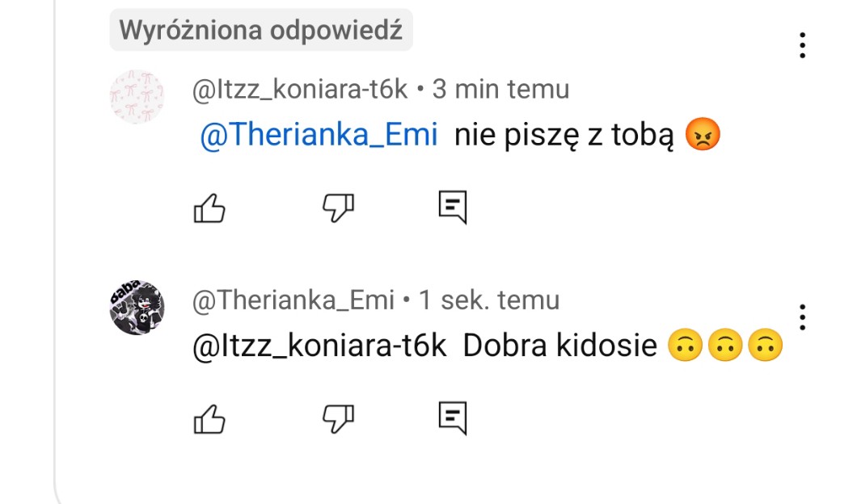Click the angry face emoji

tap(702, 136)
